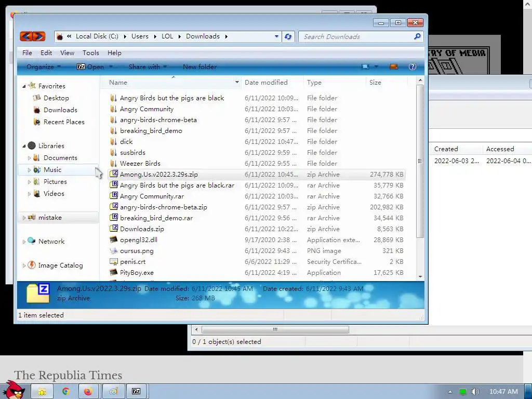Click Local Disk (C:) breadcrumb

click(97, 36)
